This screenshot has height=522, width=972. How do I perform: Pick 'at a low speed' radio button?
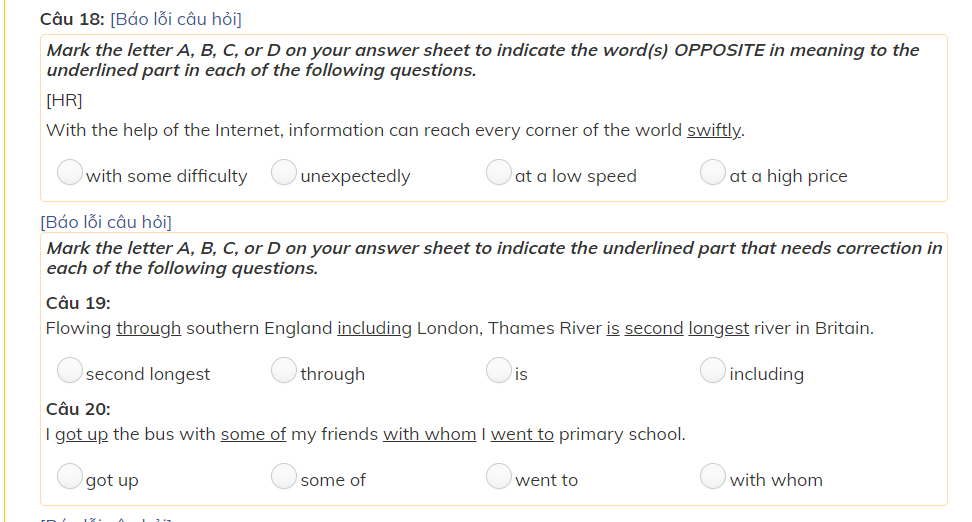[x=499, y=174]
